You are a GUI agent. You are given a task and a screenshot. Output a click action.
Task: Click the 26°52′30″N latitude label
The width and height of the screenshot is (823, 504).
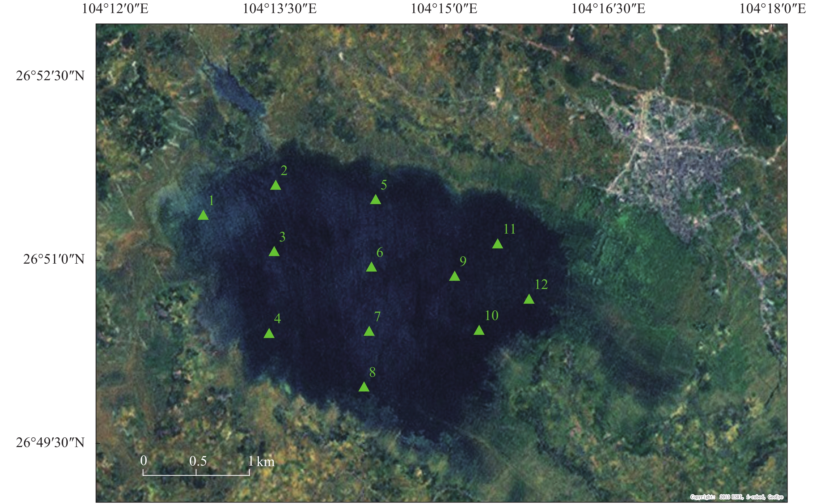[50, 76]
